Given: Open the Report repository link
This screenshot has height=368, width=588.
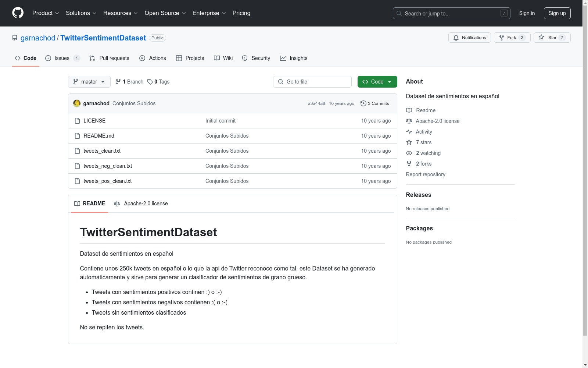Looking at the screenshot, I should click(x=426, y=174).
